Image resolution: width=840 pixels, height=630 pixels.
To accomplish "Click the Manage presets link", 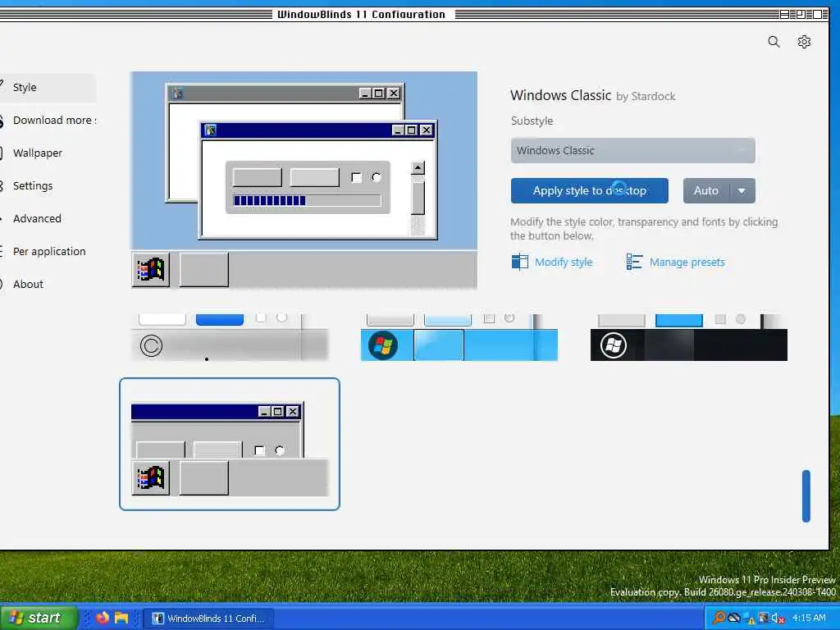I will click(x=687, y=262).
